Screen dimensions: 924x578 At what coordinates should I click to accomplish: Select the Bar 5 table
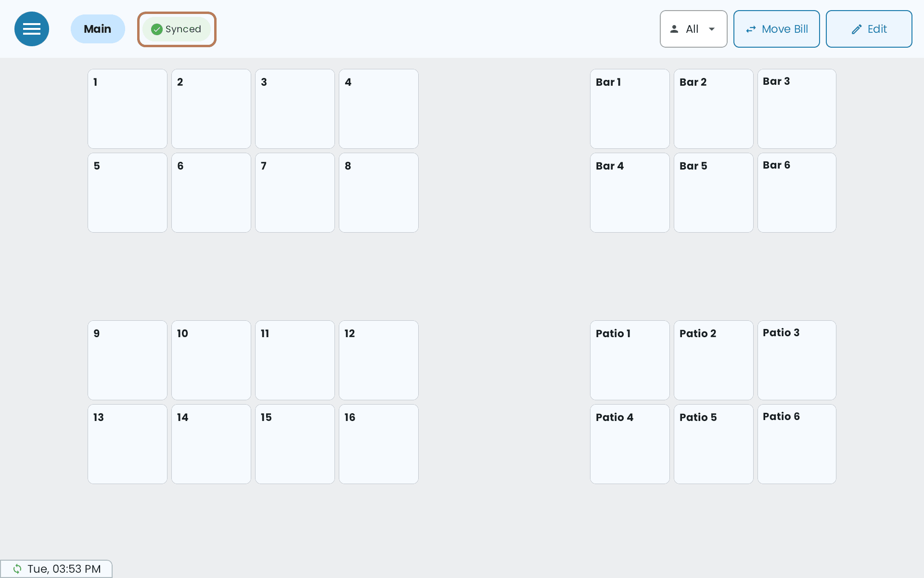click(x=714, y=193)
